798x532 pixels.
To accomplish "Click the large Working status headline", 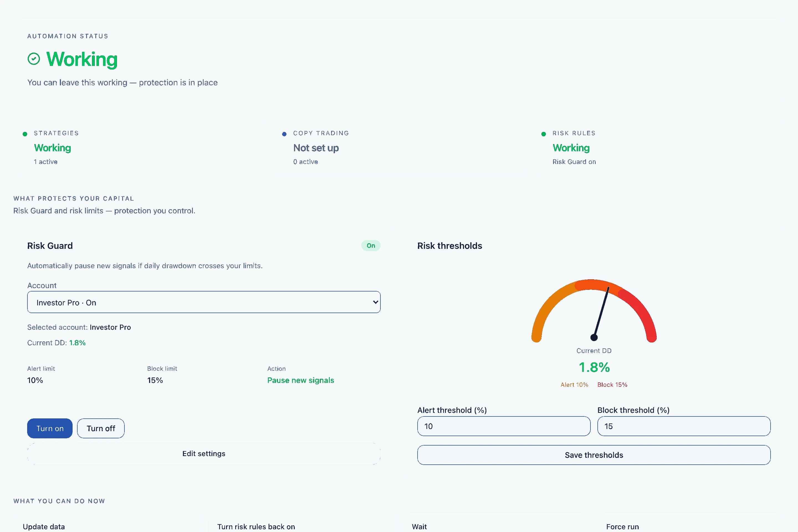I will [x=82, y=59].
